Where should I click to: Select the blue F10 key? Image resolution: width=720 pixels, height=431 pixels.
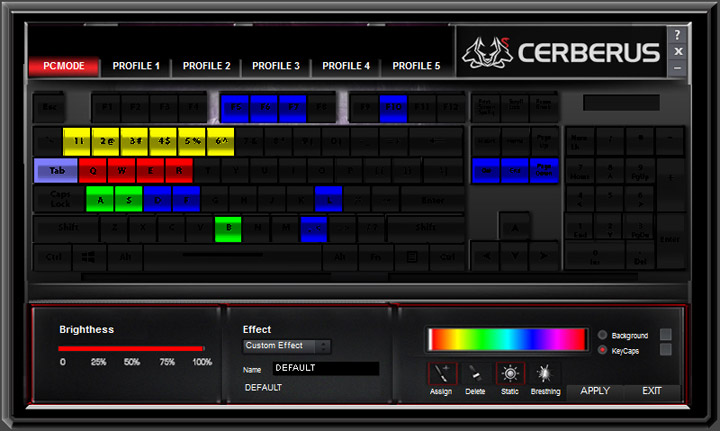(393, 108)
